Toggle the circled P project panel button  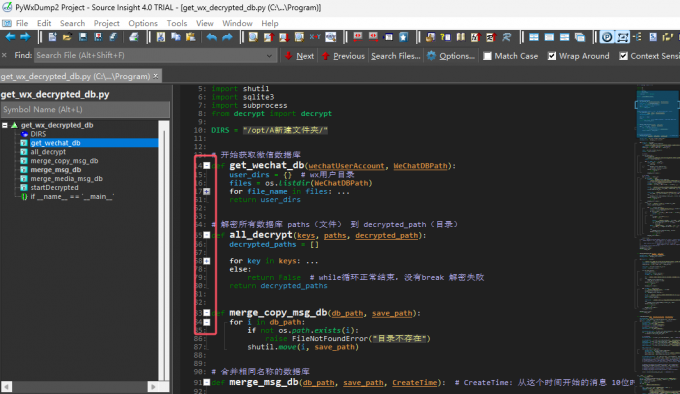tap(607, 37)
